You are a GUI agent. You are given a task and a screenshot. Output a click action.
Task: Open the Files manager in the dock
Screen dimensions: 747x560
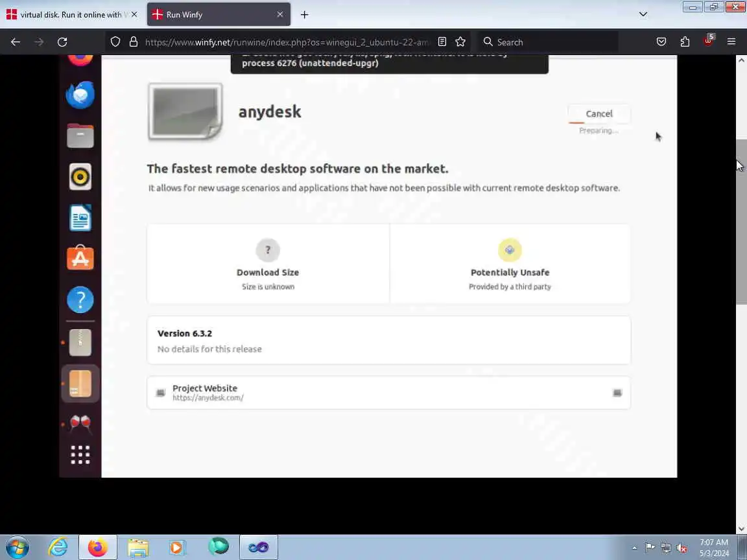click(80, 135)
